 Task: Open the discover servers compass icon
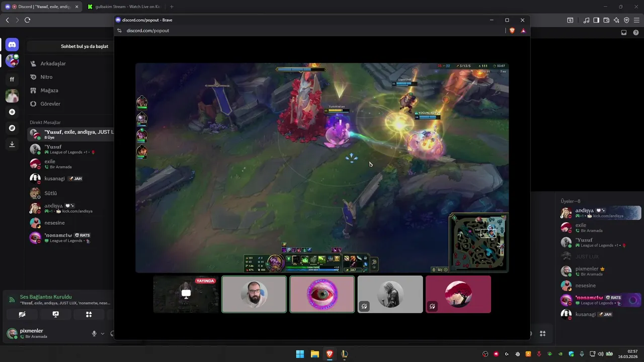point(12,128)
